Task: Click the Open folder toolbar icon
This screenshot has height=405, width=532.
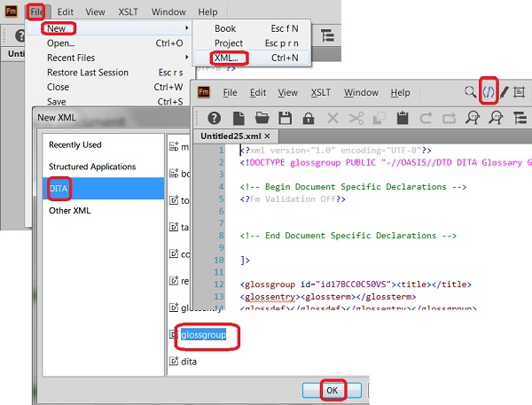Action: (262, 118)
